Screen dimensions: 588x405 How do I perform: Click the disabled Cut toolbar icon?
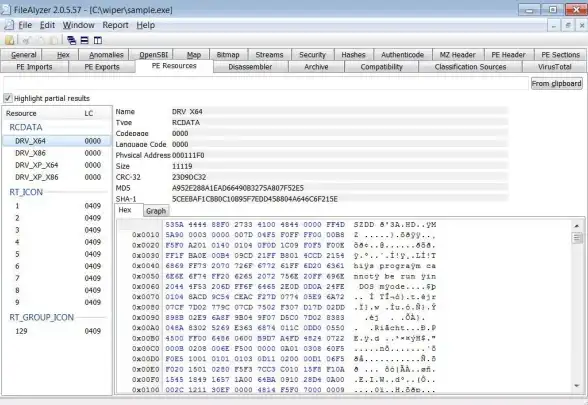tap(26, 40)
